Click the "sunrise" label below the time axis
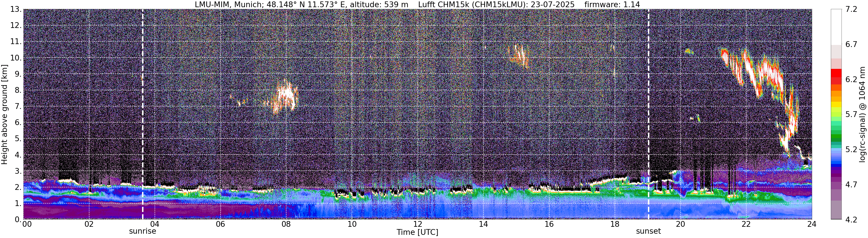This screenshot has width=868, height=238. click(x=143, y=231)
